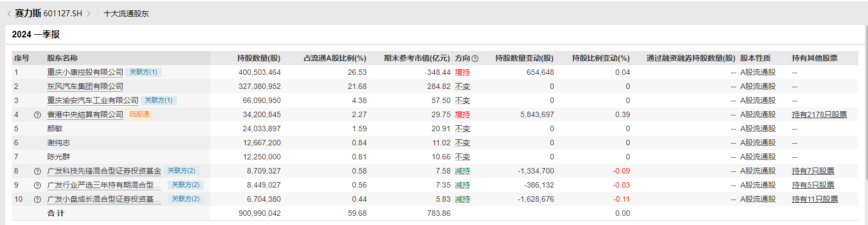Click the question icon beside 广发小盘成长混合型证券投资基金
This screenshot has height=225, width=868.
[37, 200]
